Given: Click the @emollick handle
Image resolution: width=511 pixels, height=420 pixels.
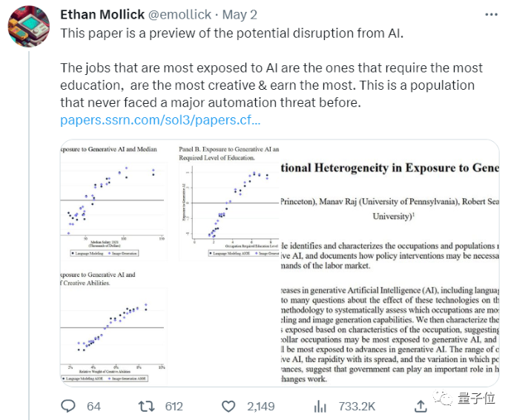Looking at the screenshot, I should pos(182,13).
